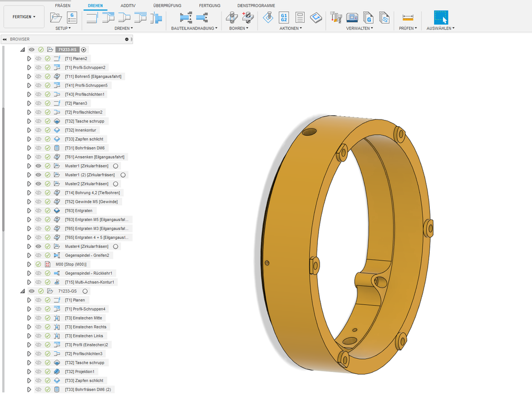The height and width of the screenshot is (395, 532).
Task: Open the Aktionen dropdown menu
Action: coord(290,28)
